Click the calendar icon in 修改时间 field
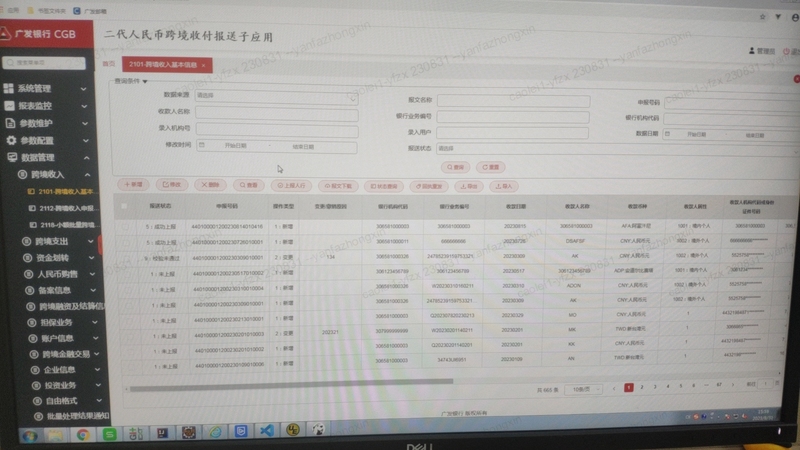Viewport: 800px width, 450px height. 202,145
